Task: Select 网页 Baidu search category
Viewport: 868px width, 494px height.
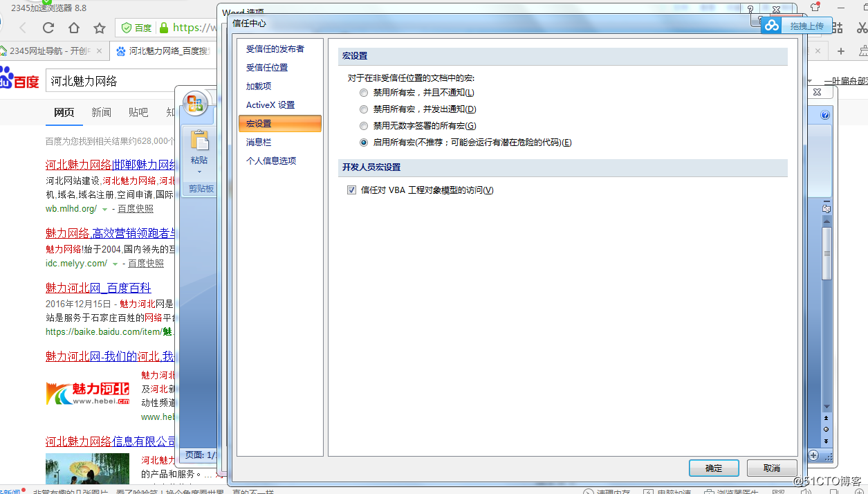Action: pyautogui.click(x=64, y=112)
